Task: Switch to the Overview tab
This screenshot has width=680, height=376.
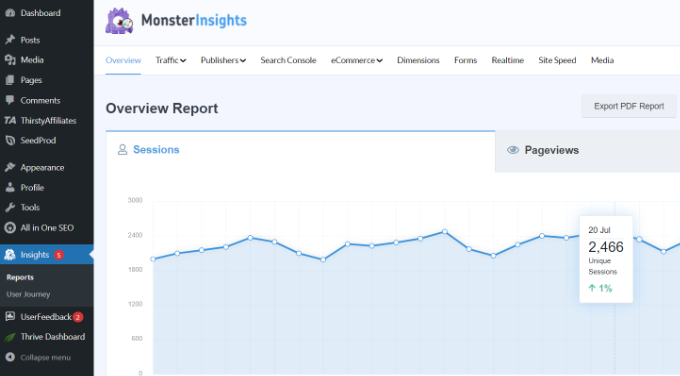Action: [123, 60]
